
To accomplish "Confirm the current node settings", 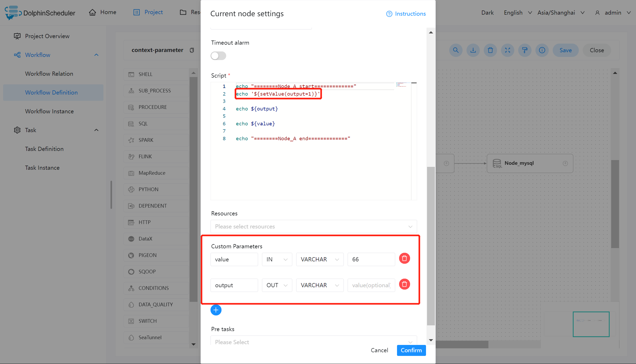I will pyautogui.click(x=411, y=350).
